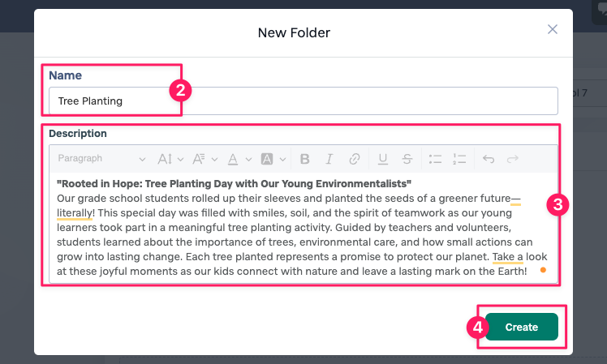
Task: Click the orange grammar indicator dot
Action: (x=543, y=270)
